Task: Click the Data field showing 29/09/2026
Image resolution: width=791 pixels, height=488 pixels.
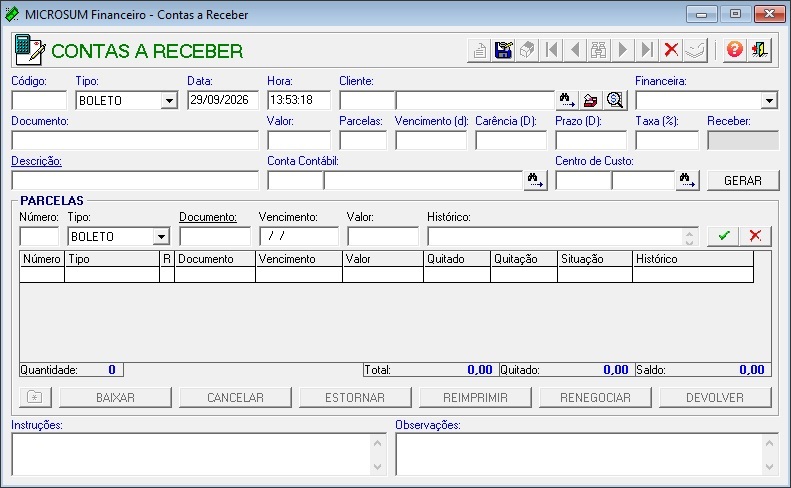Action: point(222,100)
